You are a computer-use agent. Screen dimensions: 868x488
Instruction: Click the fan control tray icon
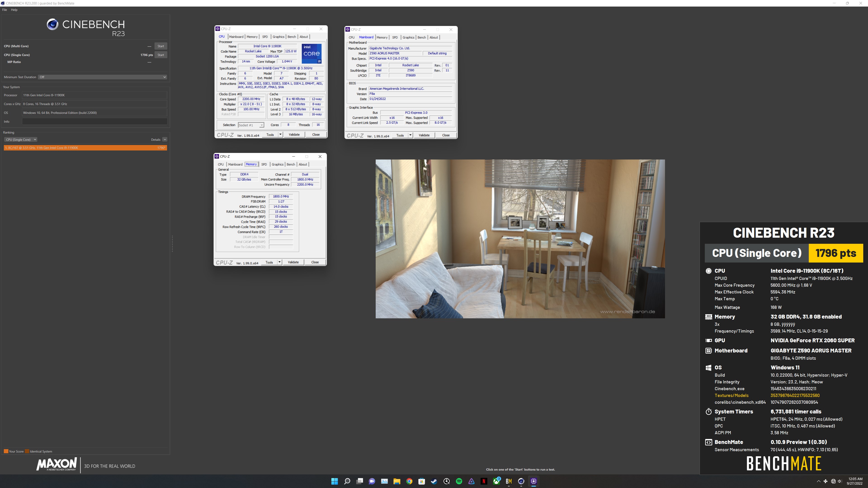pyautogui.click(x=826, y=481)
